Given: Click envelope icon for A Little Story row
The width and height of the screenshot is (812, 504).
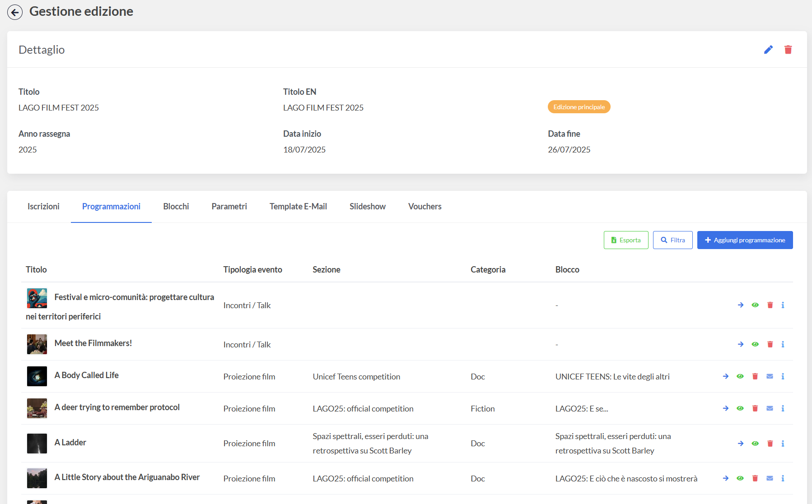Looking at the screenshot, I should point(770,478).
